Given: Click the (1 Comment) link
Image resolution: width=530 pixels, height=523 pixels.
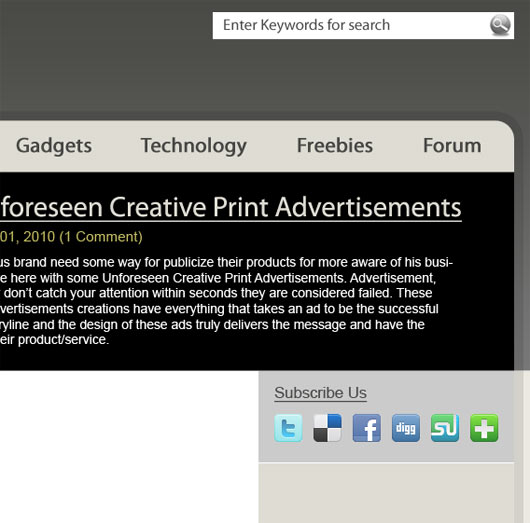Looking at the screenshot, I should (101, 237).
